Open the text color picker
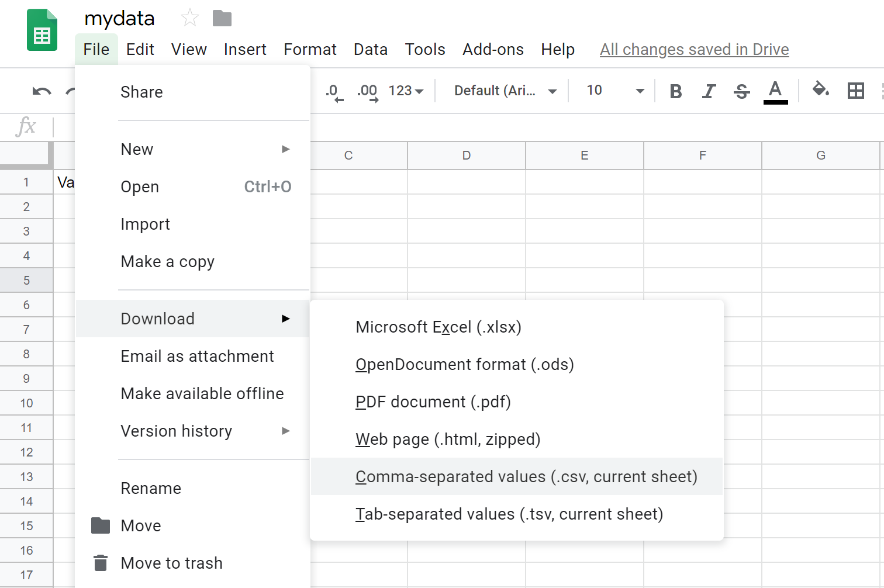Screen dimensions: 884x588 pyautogui.click(x=775, y=92)
